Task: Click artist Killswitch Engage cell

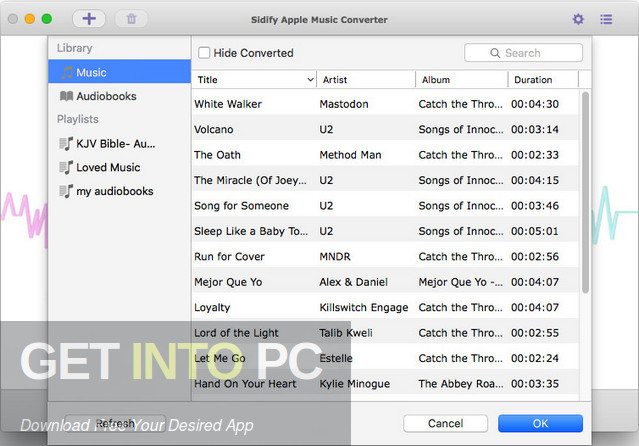Action: coord(364,307)
